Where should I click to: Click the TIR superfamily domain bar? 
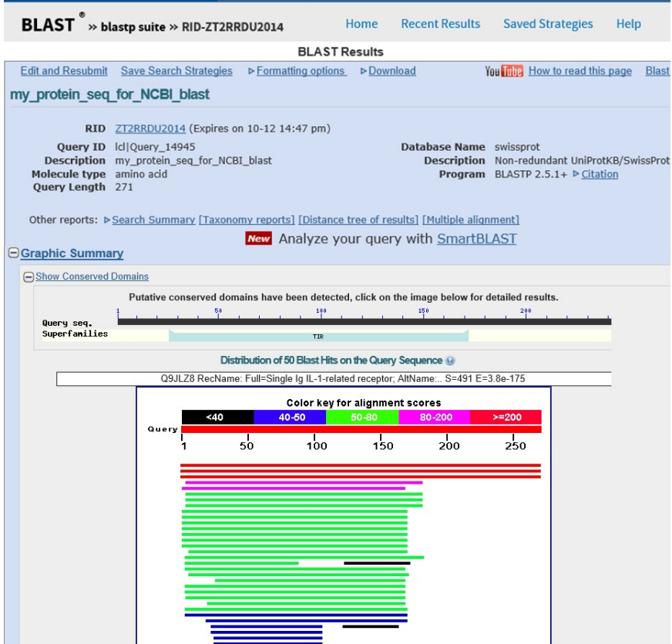pyautogui.click(x=318, y=336)
